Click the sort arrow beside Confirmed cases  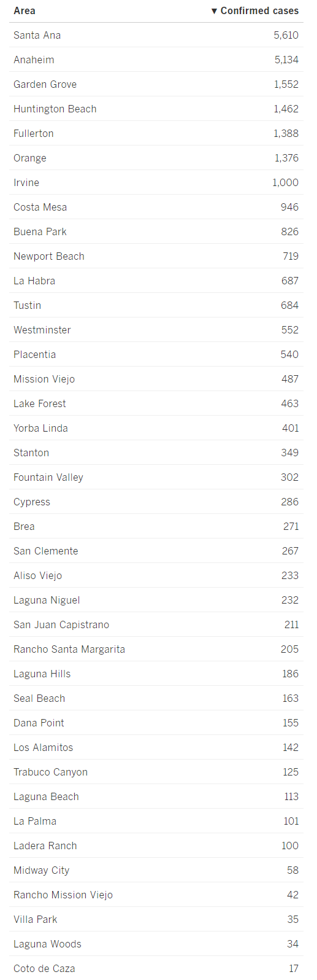[214, 11]
